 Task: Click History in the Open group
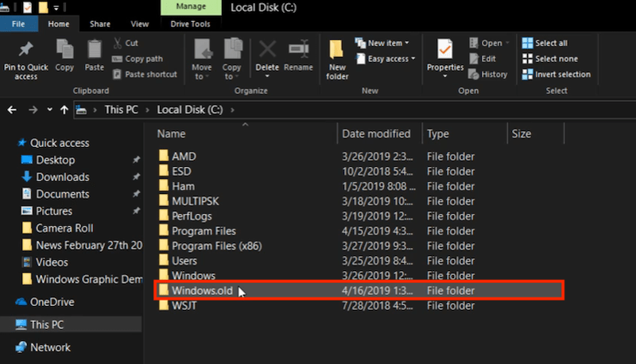pyautogui.click(x=488, y=74)
